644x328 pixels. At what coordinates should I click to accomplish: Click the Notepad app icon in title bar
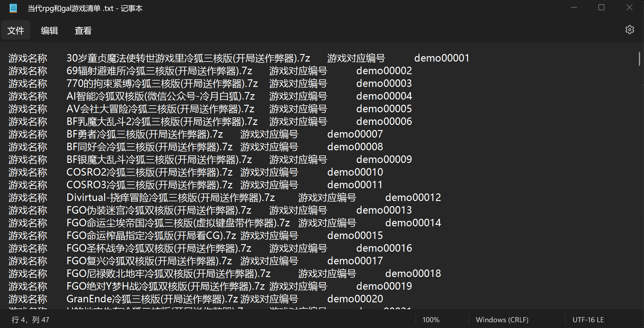[13, 8]
